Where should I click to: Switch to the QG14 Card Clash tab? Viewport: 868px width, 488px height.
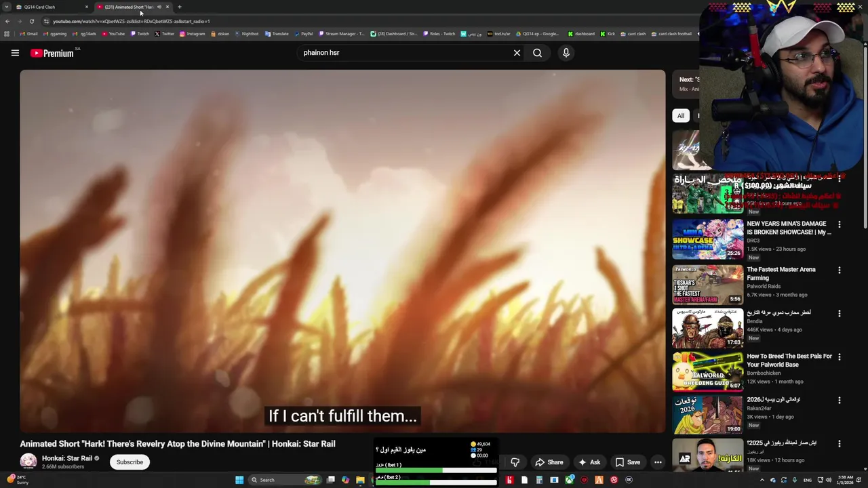pos(52,7)
